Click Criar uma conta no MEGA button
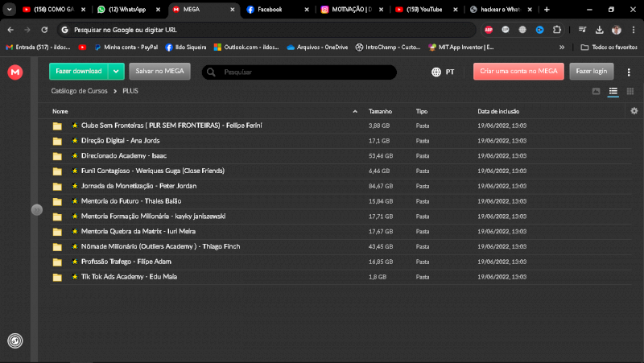Viewport: 644px width, 363px height. tap(518, 72)
